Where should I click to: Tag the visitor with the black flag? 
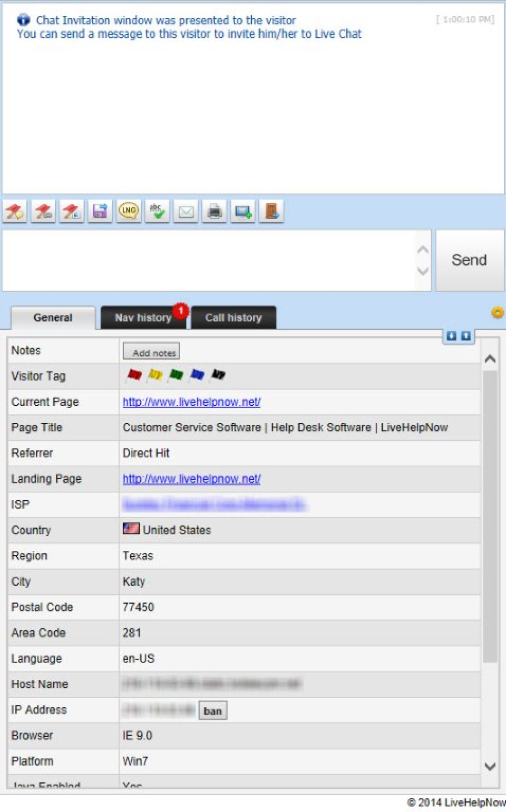(x=218, y=375)
